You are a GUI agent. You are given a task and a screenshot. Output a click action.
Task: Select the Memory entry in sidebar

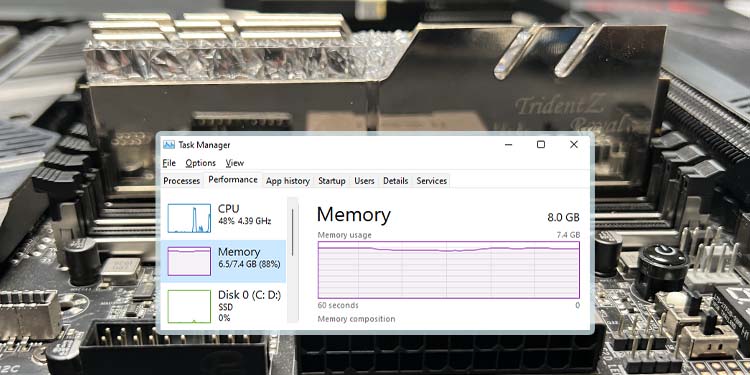[223, 261]
